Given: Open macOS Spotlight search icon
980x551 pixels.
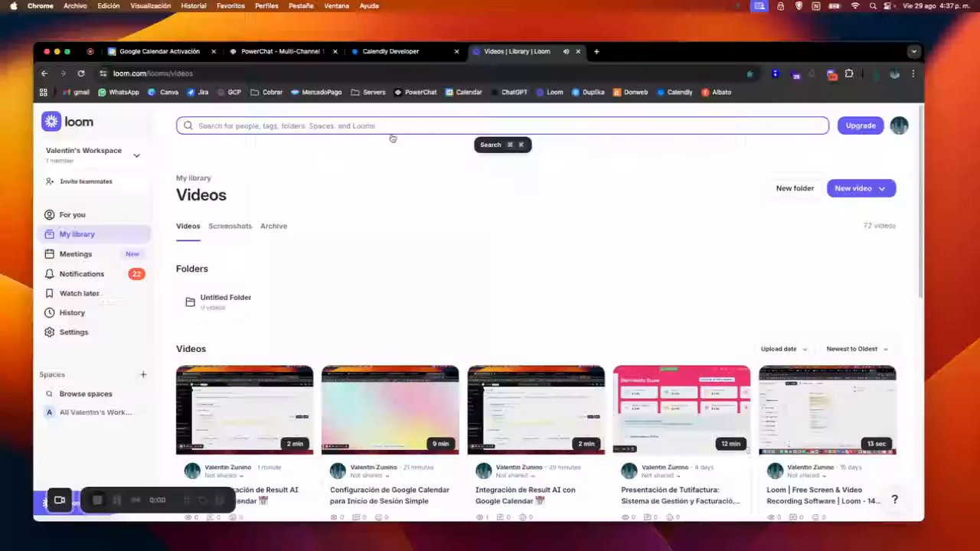Looking at the screenshot, I should pos(873,5).
